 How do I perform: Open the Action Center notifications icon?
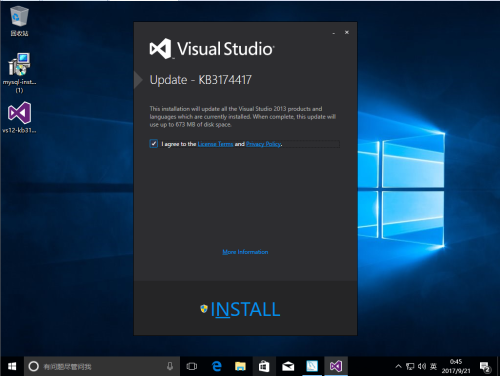pos(485,367)
